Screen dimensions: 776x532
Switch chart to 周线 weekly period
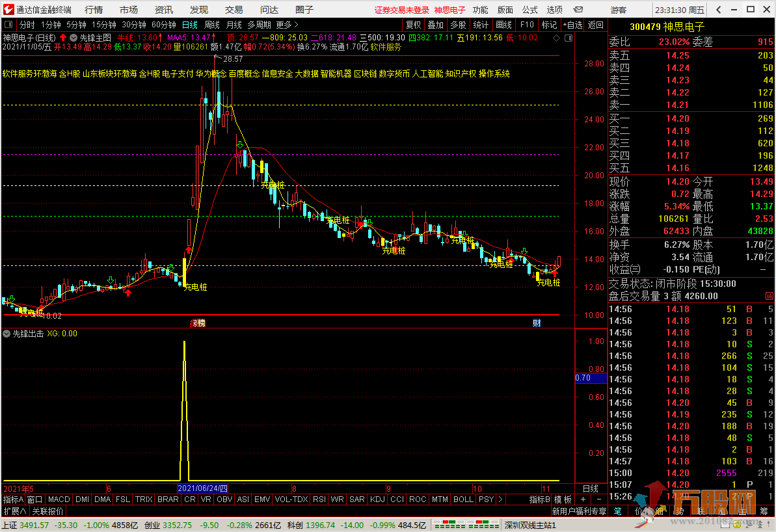pos(212,25)
